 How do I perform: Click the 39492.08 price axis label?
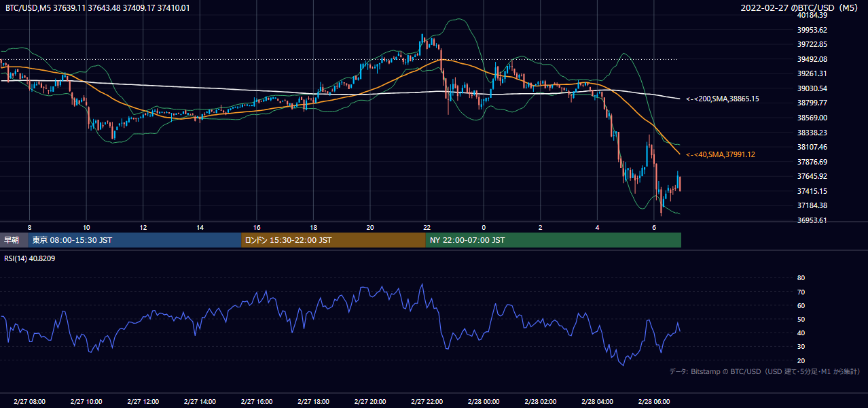click(812, 59)
